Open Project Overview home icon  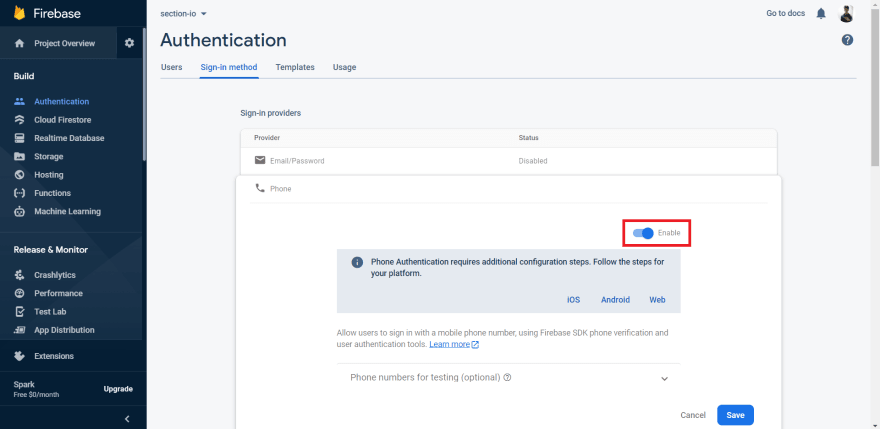coord(20,43)
